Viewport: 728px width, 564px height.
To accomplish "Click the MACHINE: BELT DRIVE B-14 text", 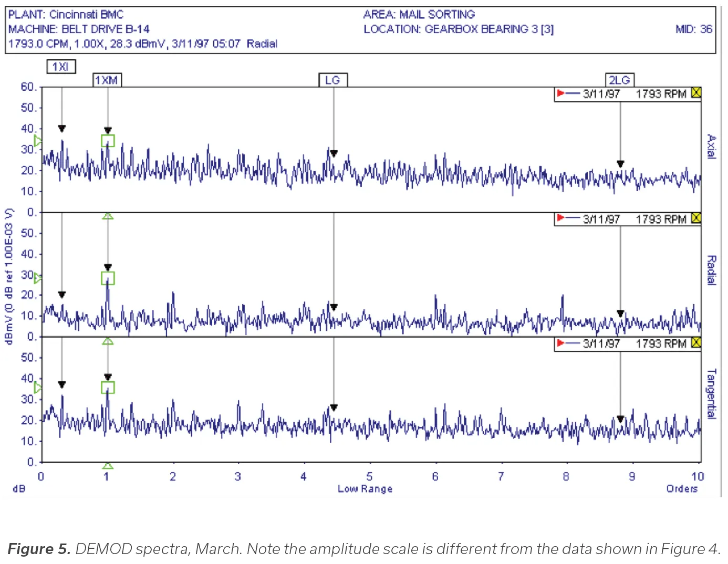I will 79,29.
